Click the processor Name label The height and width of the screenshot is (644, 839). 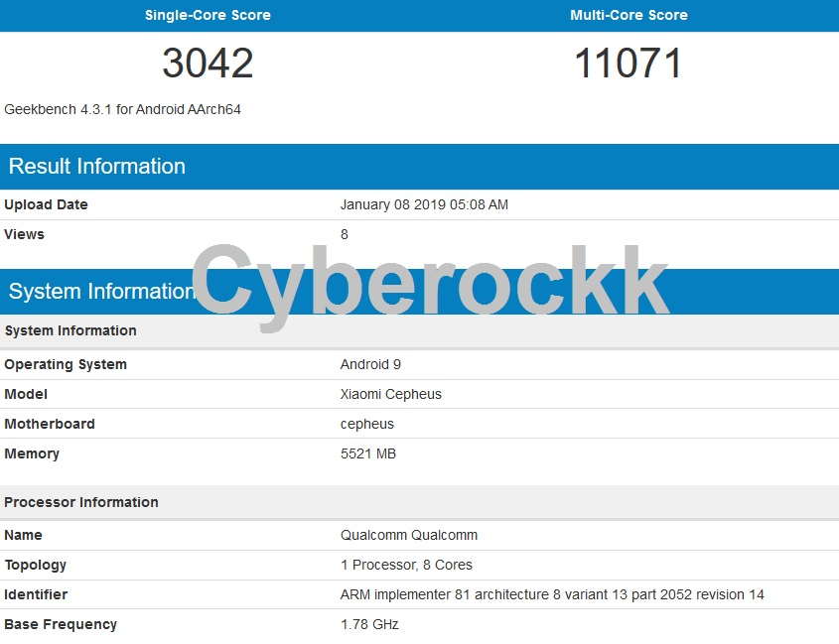[23, 535]
